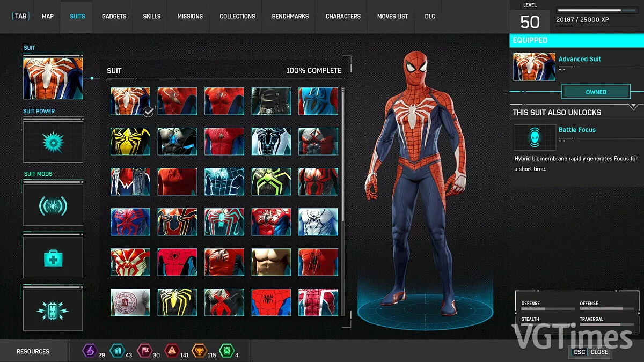Expand the This Suit Also Unlocks arrow

pyautogui.click(x=633, y=107)
